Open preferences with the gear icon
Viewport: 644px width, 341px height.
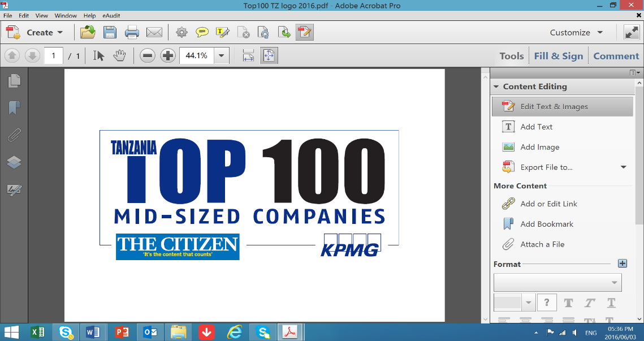tap(181, 32)
